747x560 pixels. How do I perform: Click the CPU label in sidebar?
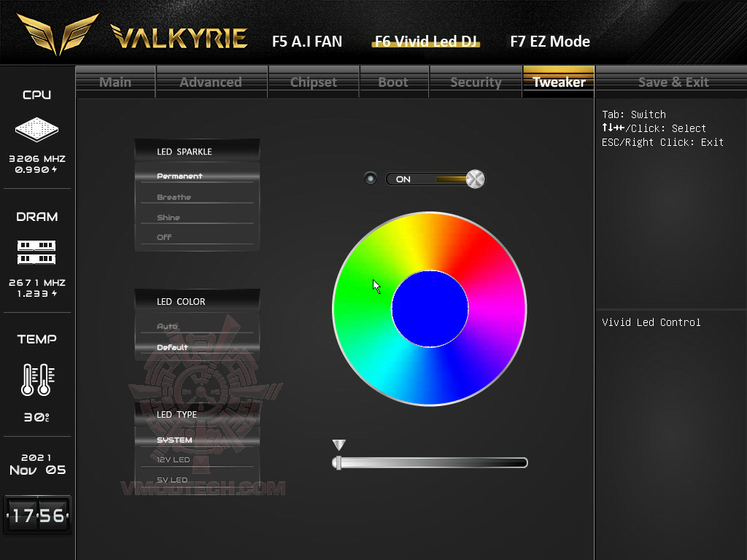pyautogui.click(x=36, y=95)
